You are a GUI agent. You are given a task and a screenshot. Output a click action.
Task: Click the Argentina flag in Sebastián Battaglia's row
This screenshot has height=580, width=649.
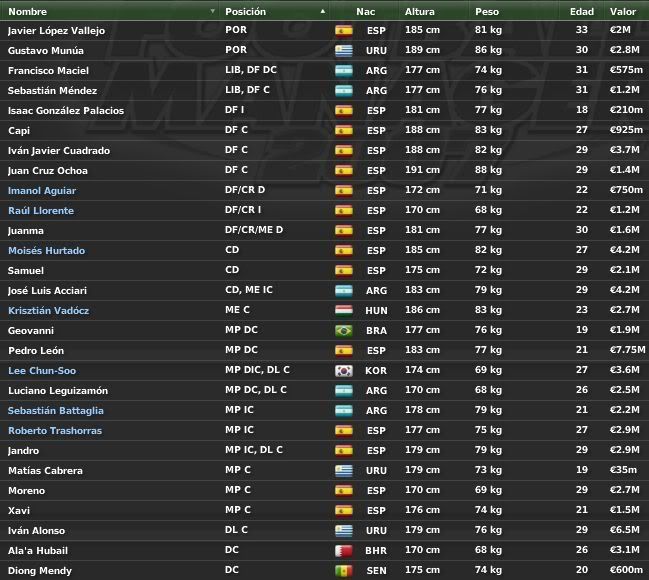[x=344, y=411]
